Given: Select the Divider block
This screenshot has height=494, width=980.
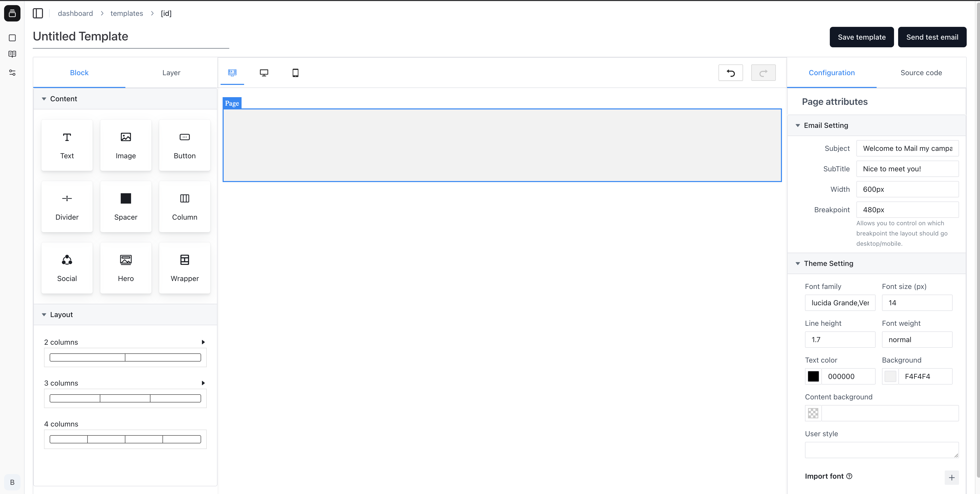Looking at the screenshot, I should coord(67,207).
